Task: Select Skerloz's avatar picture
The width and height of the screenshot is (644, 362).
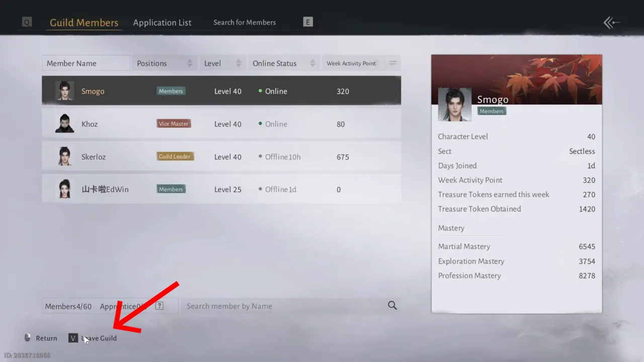Action: pyautogui.click(x=64, y=156)
